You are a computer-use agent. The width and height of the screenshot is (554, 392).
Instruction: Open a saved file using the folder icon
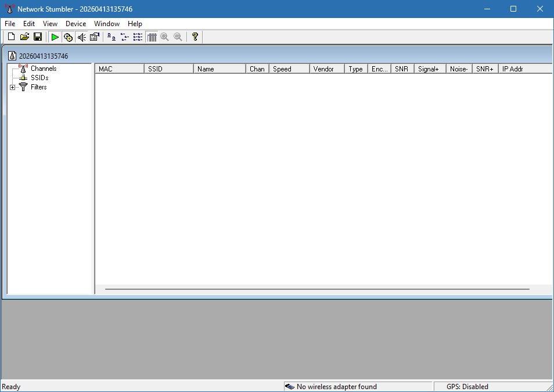point(24,37)
